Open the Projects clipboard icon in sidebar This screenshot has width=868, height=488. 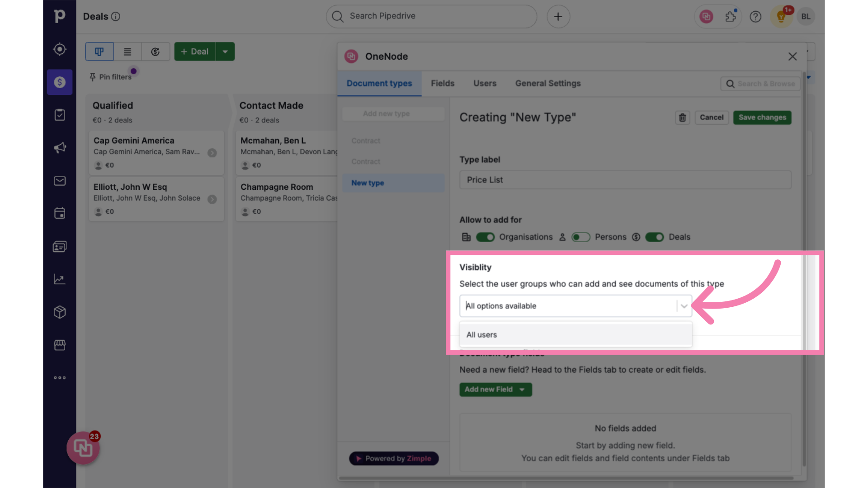[60, 115]
